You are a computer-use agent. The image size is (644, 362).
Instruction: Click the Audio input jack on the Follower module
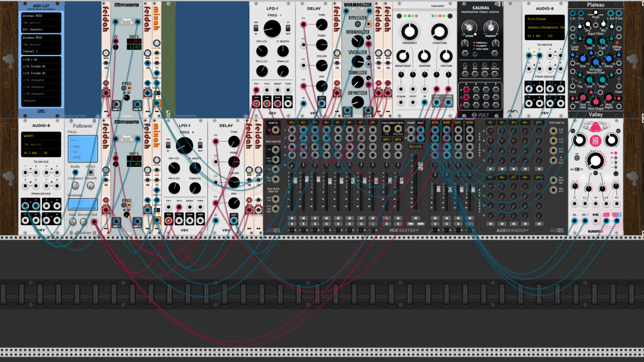(75, 173)
